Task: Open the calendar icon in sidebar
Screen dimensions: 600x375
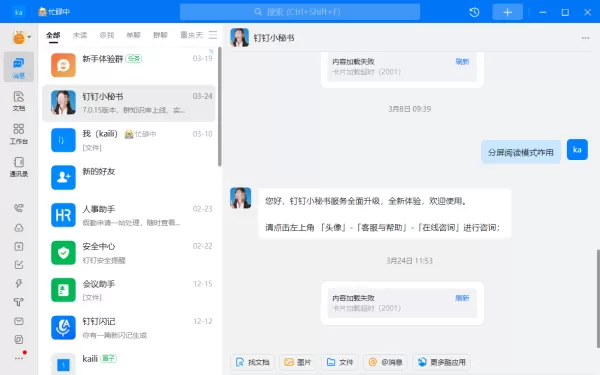Action: coord(19,246)
